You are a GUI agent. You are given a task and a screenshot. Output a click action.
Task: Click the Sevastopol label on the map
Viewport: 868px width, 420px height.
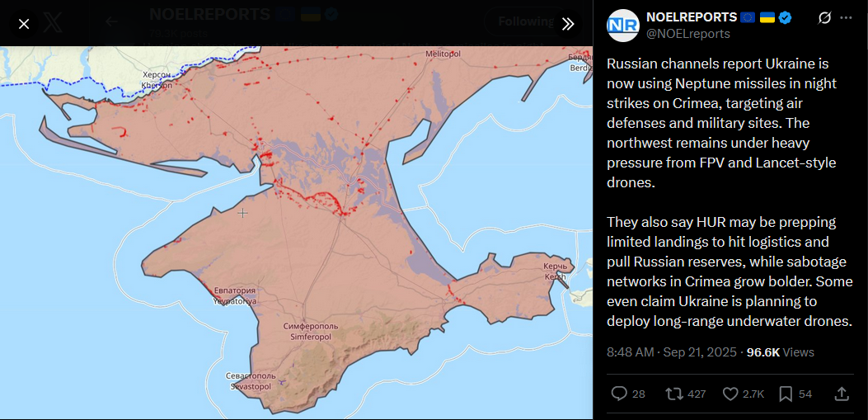point(249,380)
